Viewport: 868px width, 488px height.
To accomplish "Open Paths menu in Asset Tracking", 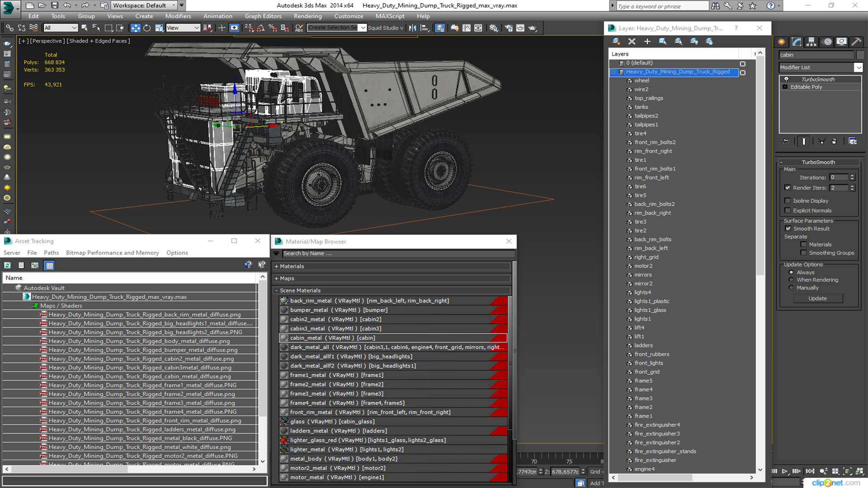I will coord(51,253).
